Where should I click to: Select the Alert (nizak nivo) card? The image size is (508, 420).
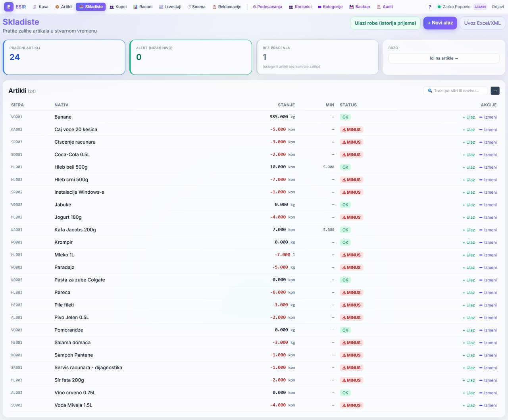(190, 57)
